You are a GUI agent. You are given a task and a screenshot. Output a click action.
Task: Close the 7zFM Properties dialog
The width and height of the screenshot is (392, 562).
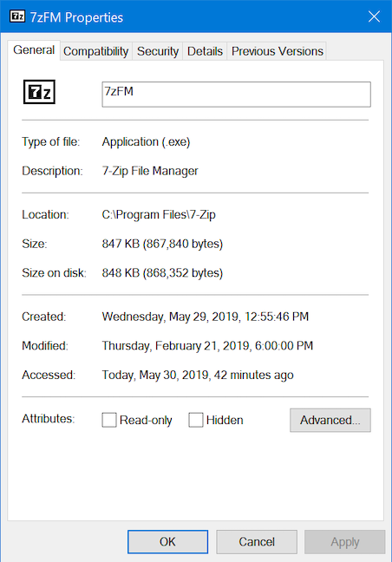(x=374, y=16)
